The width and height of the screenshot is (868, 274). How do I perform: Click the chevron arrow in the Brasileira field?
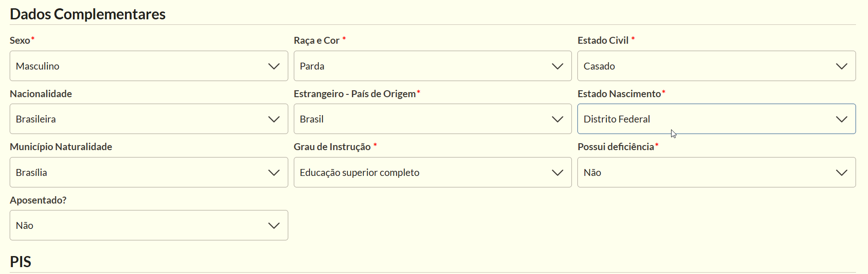tap(274, 119)
